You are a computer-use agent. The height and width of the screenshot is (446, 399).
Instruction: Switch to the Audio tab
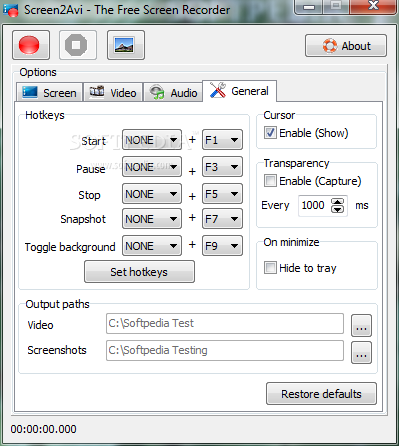pyautogui.click(x=173, y=92)
